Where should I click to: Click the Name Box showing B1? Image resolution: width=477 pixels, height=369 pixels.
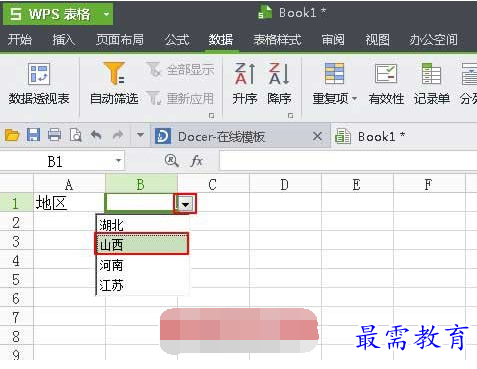pyautogui.click(x=55, y=162)
